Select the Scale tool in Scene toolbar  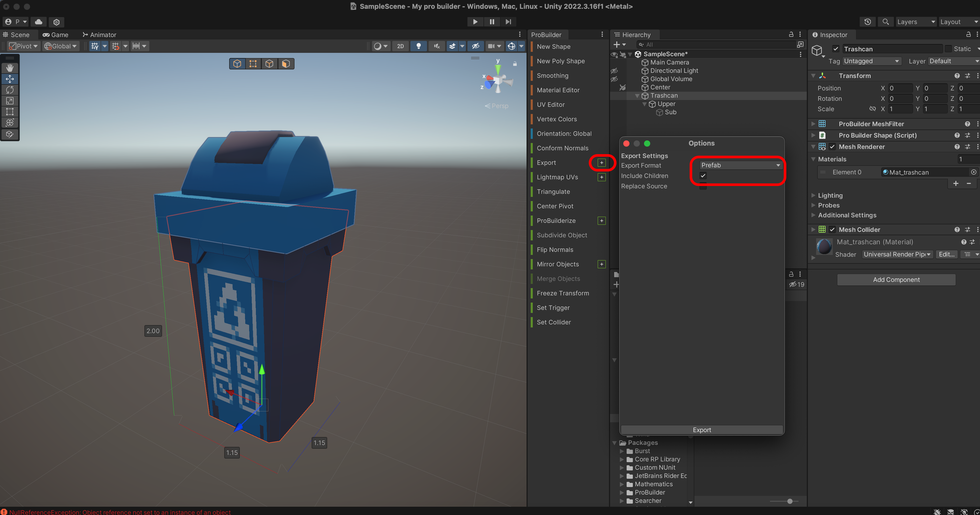[10, 101]
